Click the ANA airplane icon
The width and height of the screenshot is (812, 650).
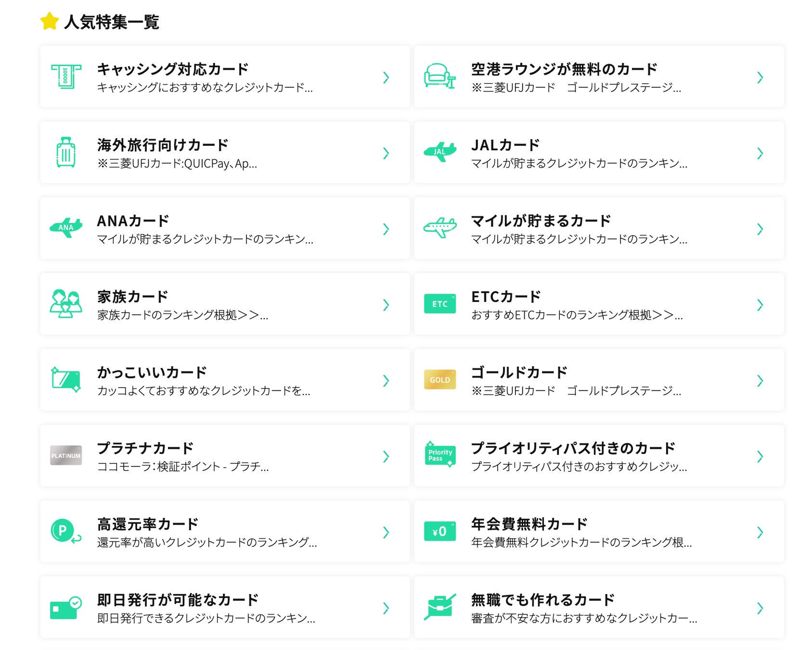66,228
